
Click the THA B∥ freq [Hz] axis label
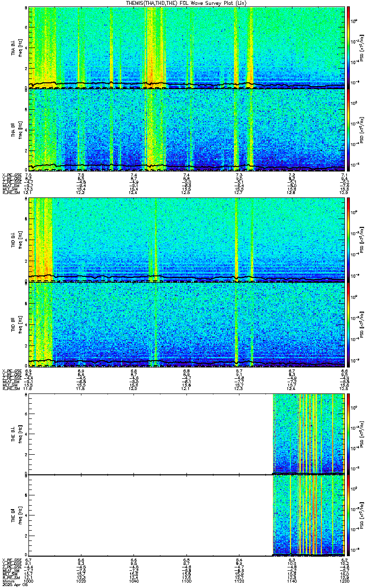coord(20,130)
